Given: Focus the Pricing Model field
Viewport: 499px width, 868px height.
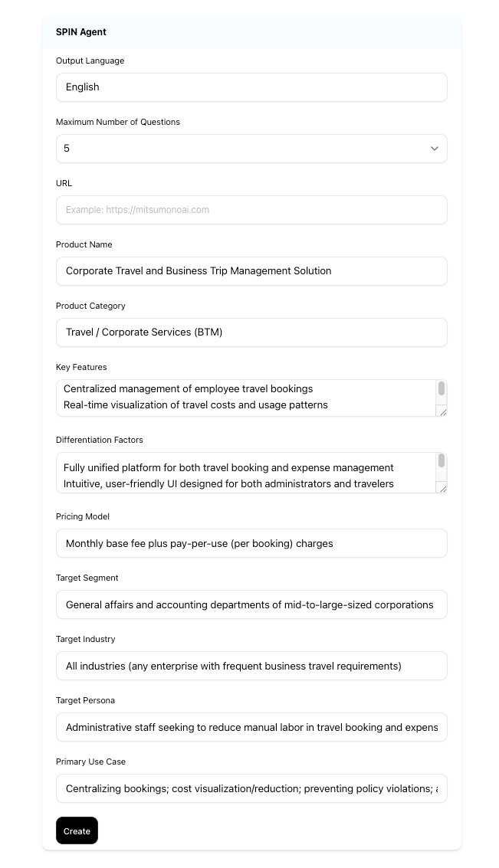Looking at the screenshot, I should coord(251,543).
